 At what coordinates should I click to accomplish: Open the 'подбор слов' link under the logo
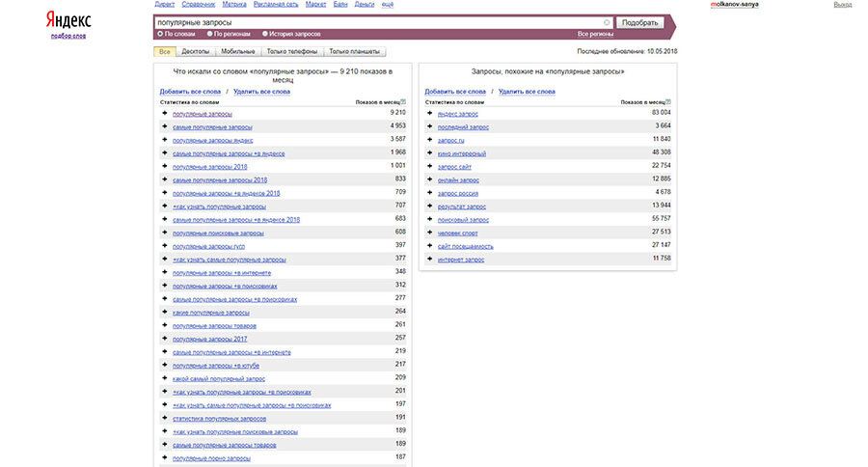point(68,36)
